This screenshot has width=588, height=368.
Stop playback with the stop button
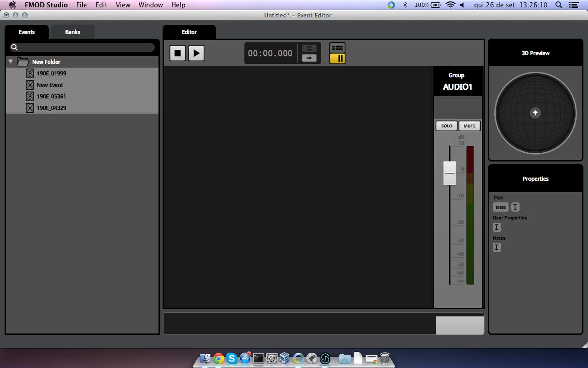point(178,53)
